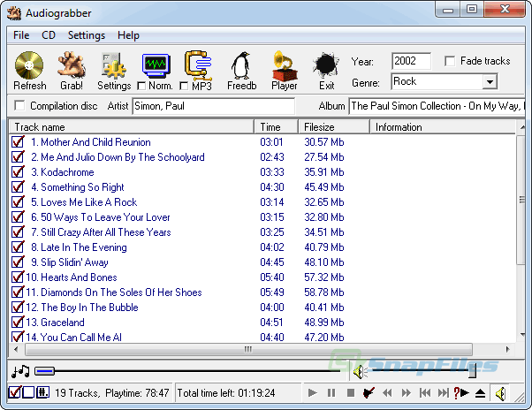This screenshot has height=410, width=532.
Task: Click the horizontal scrollbar left arrow
Action: (16, 349)
